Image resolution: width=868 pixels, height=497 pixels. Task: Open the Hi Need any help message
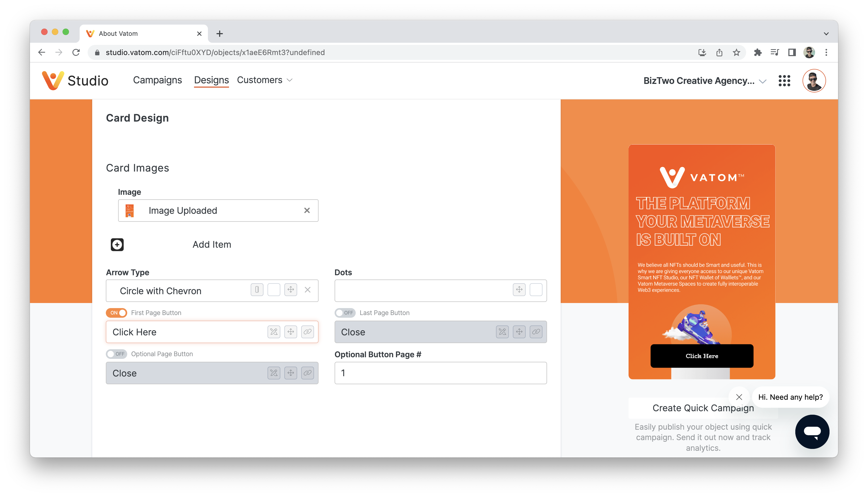[790, 397]
